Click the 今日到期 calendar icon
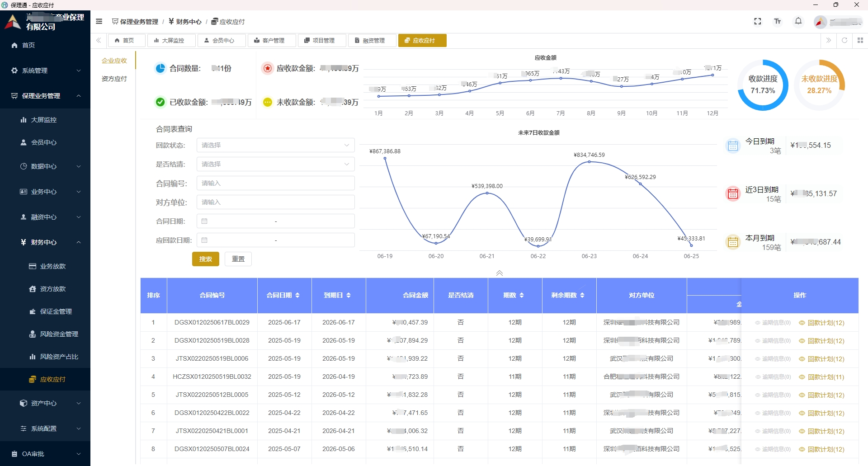868x466 pixels. click(x=733, y=146)
